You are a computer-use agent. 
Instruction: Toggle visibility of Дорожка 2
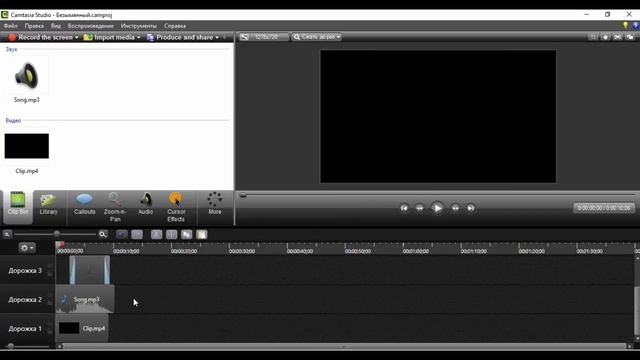tap(50, 295)
